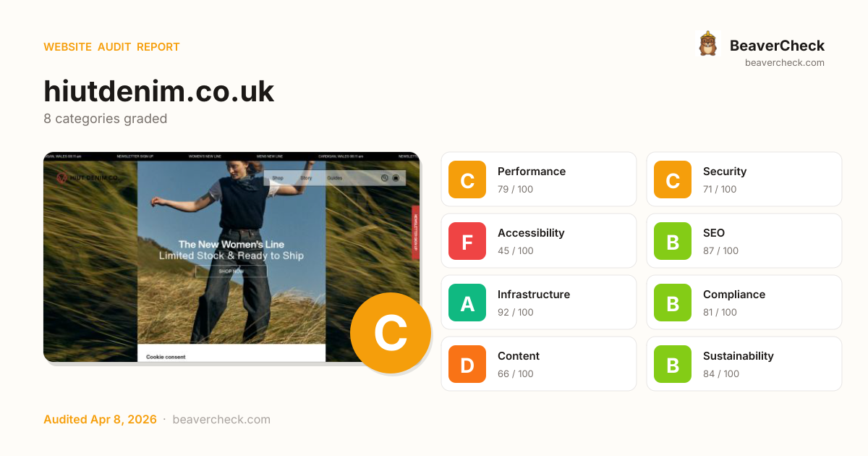The width and height of the screenshot is (868, 456).
Task: Select the Infrastructure grade A badge
Action: (467, 303)
